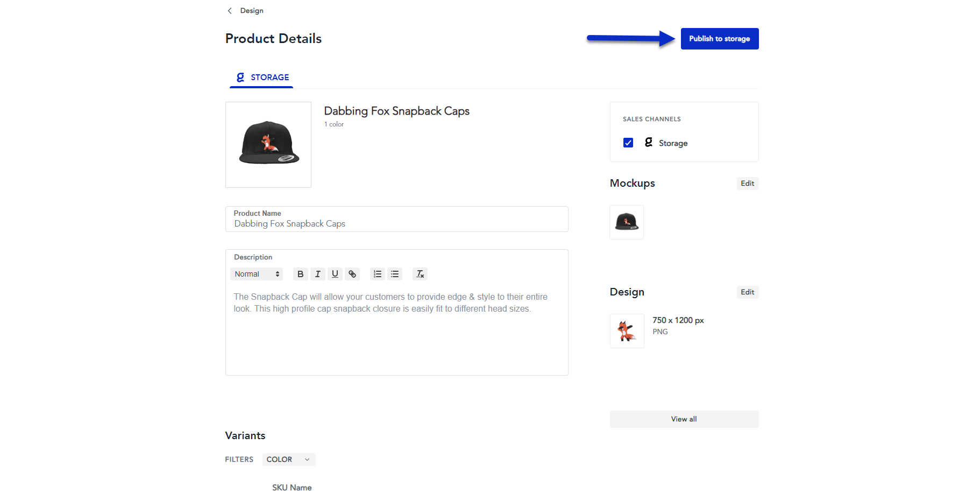Open the COLOR filter dropdown under Variants

288,459
